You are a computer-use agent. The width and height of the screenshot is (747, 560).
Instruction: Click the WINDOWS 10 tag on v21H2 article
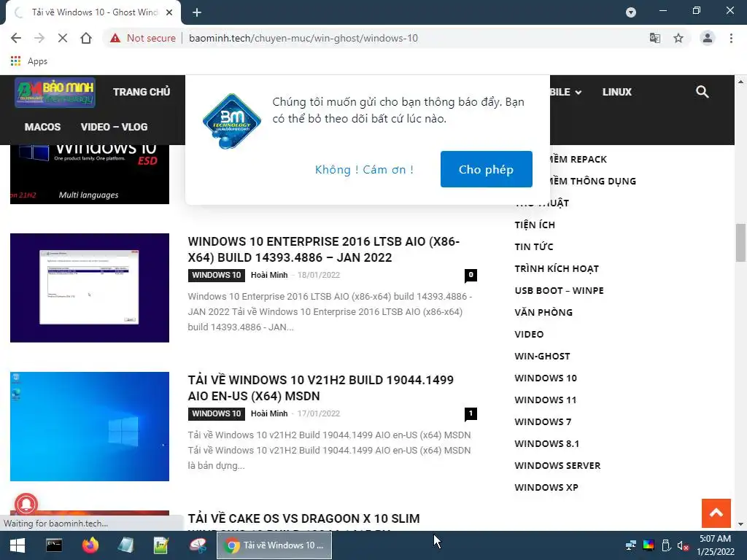coord(216,414)
